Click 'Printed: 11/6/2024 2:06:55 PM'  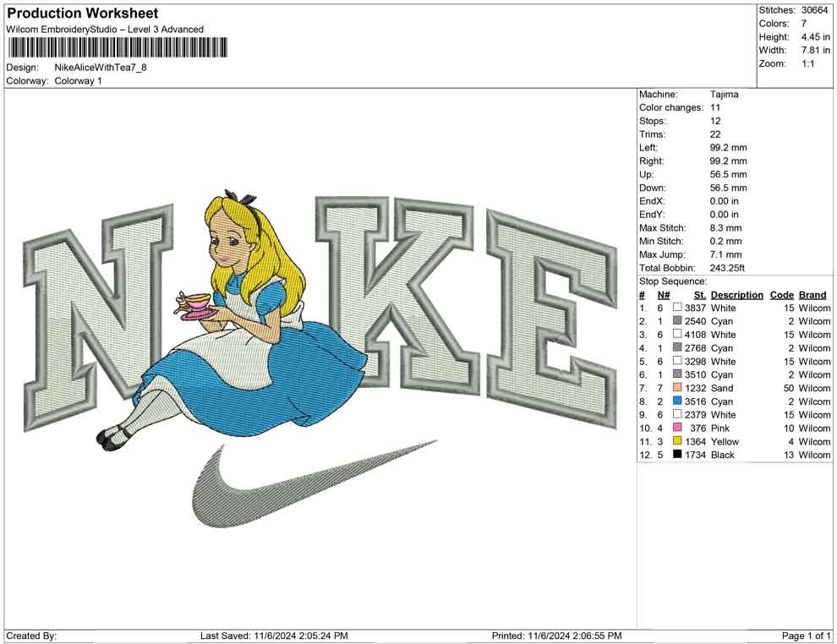[x=556, y=636]
